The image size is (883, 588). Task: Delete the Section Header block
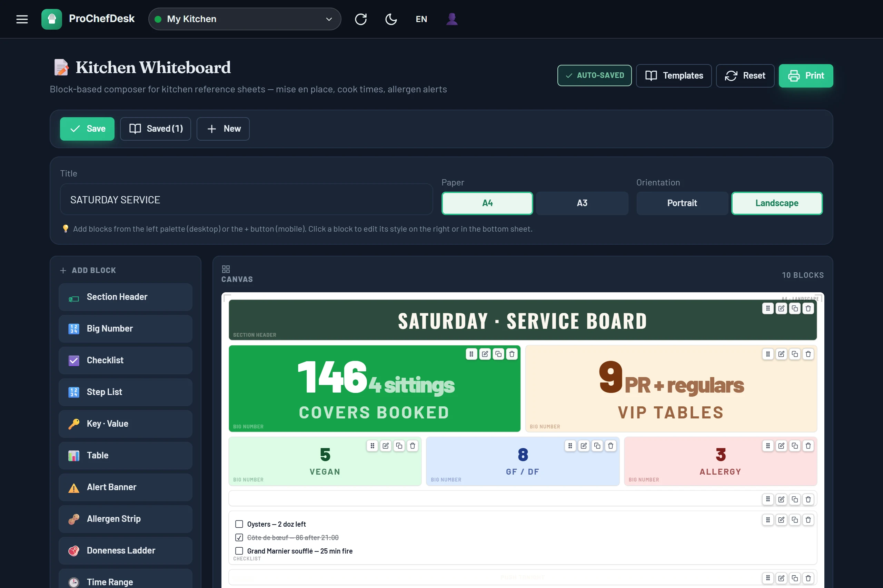(x=808, y=308)
